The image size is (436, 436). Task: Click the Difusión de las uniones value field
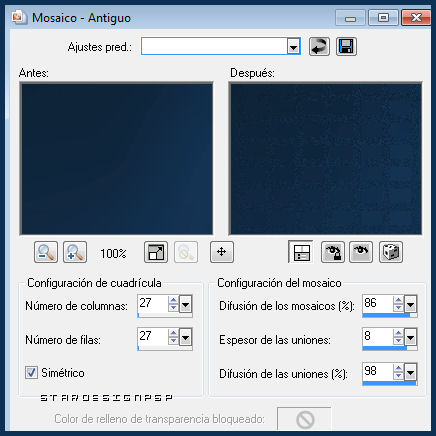(x=378, y=371)
